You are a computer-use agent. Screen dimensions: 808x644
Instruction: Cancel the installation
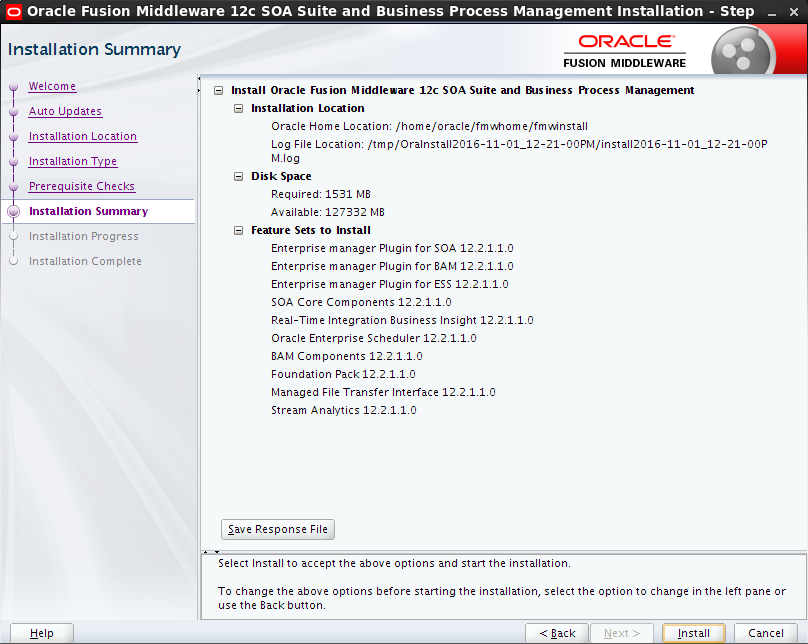click(x=764, y=632)
